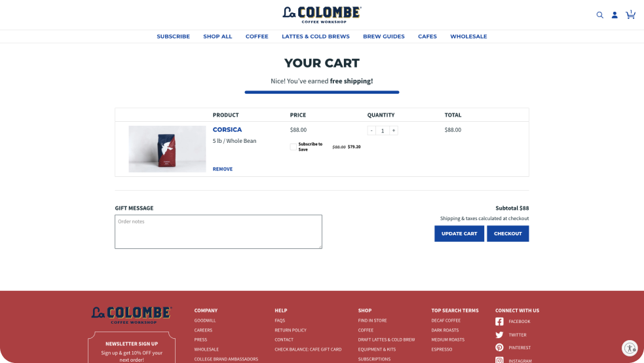
Task: Click the Corsica product name link
Action: click(x=227, y=130)
